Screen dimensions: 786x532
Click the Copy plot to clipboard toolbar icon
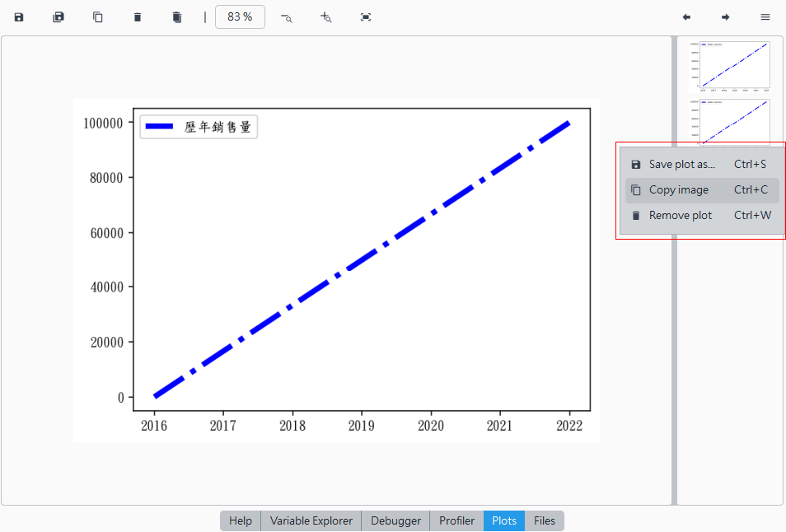(x=98, y=17)
